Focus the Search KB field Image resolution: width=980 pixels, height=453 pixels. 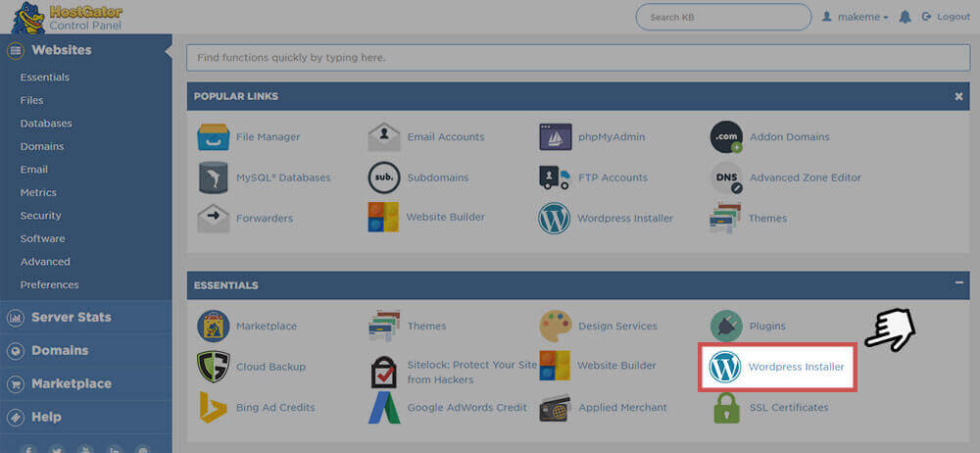pos(723,17)
